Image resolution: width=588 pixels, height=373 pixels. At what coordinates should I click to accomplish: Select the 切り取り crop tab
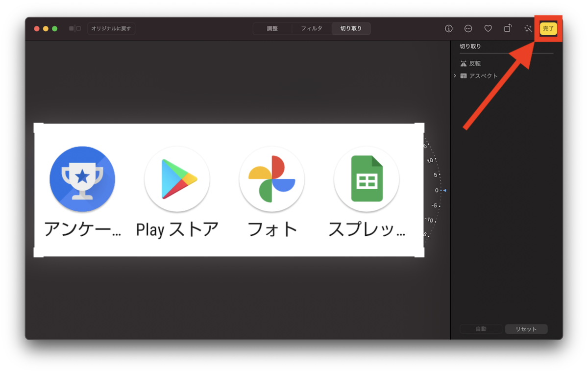[x=351, y=29]
